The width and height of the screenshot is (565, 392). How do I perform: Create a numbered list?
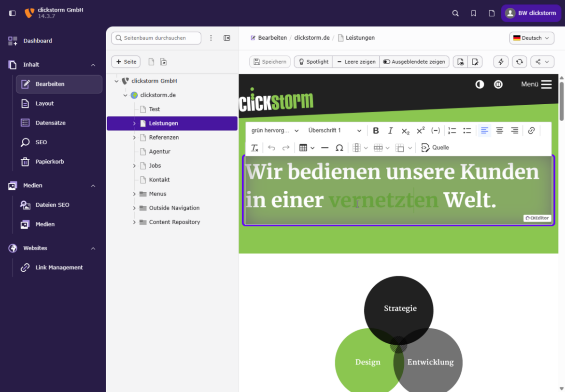pos(452,130)
